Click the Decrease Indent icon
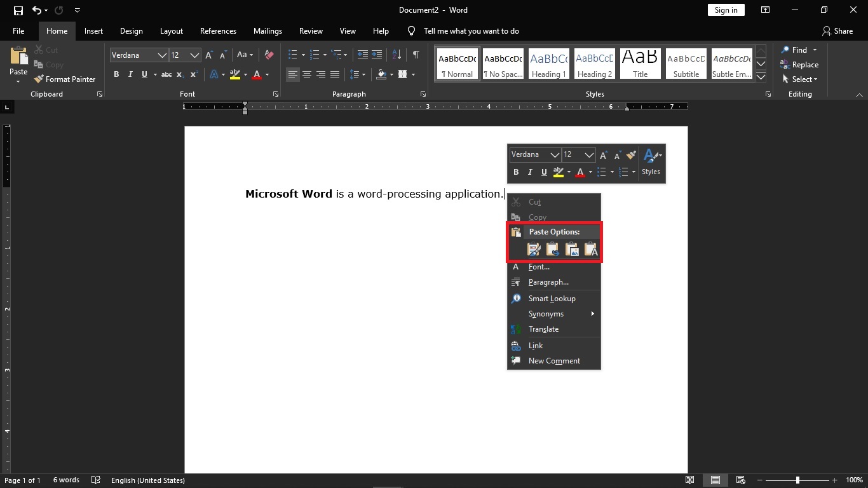Screen dimensions: 868x488 pos(362,55)
